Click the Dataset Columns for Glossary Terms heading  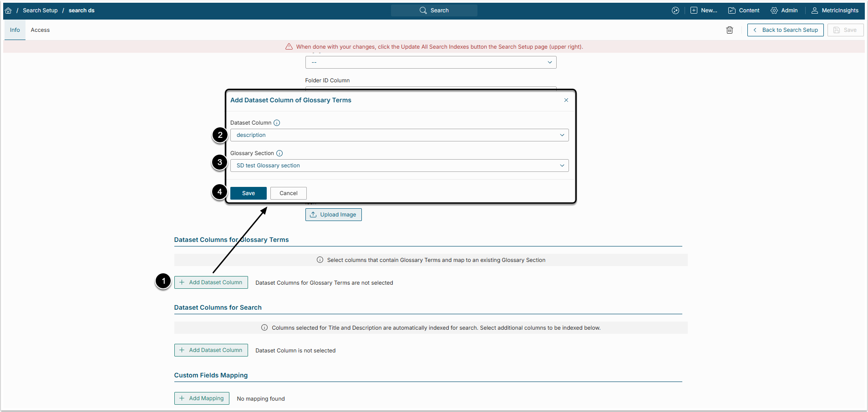click(231, 240)
